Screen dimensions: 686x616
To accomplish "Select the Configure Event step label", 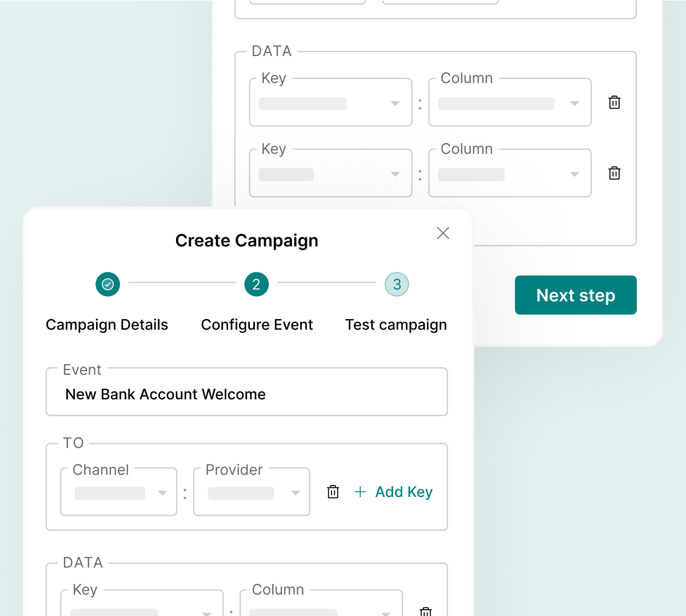I will (x=257, y=325).
